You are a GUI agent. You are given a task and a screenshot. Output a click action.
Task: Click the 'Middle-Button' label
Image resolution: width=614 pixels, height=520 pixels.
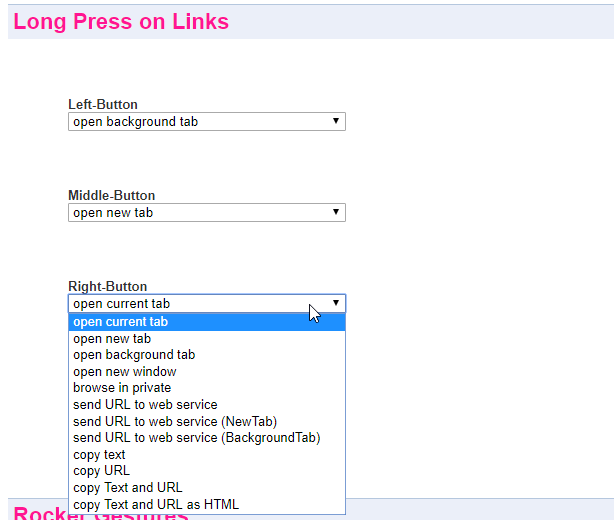point(112,195)
